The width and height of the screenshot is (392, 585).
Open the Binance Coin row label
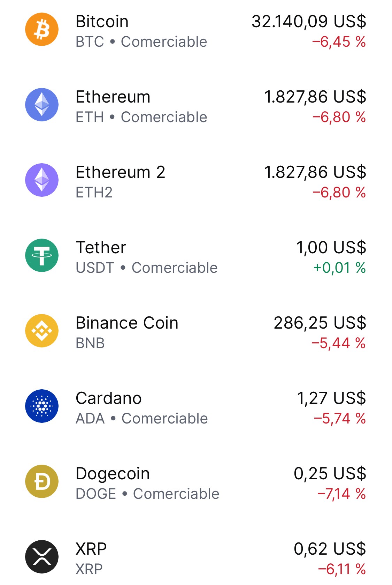point(127,323)
